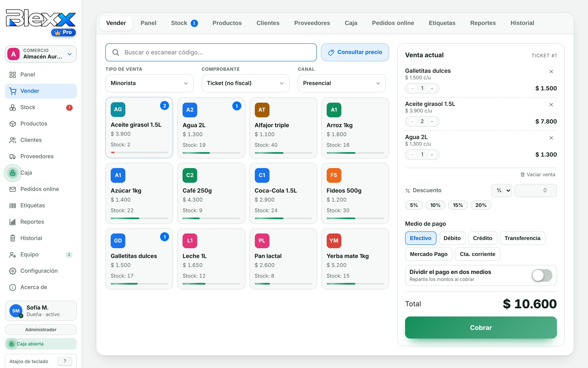Click the trash icon for Vaciar venta

pyautogui.click(x=523, y=175)
